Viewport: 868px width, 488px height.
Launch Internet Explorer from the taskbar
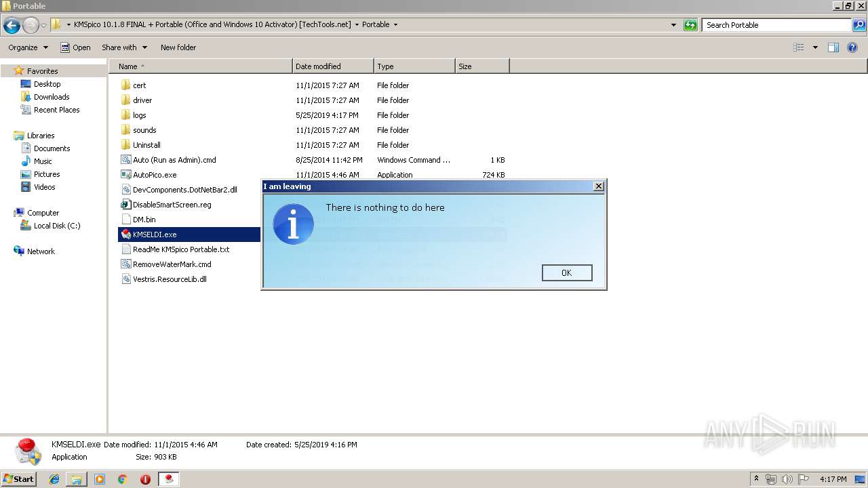coord(54,479)
